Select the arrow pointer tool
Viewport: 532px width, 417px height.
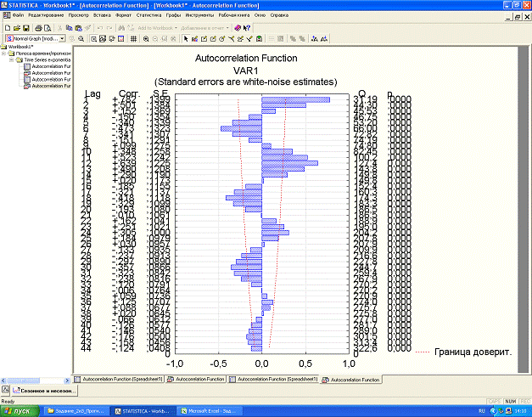point(186,39)
